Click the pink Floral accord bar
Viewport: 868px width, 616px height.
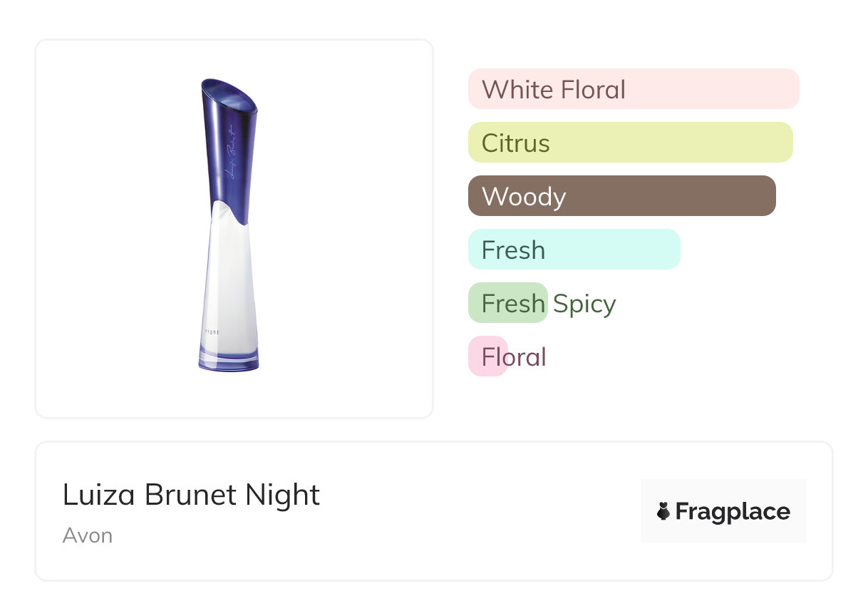click(488, 356)
